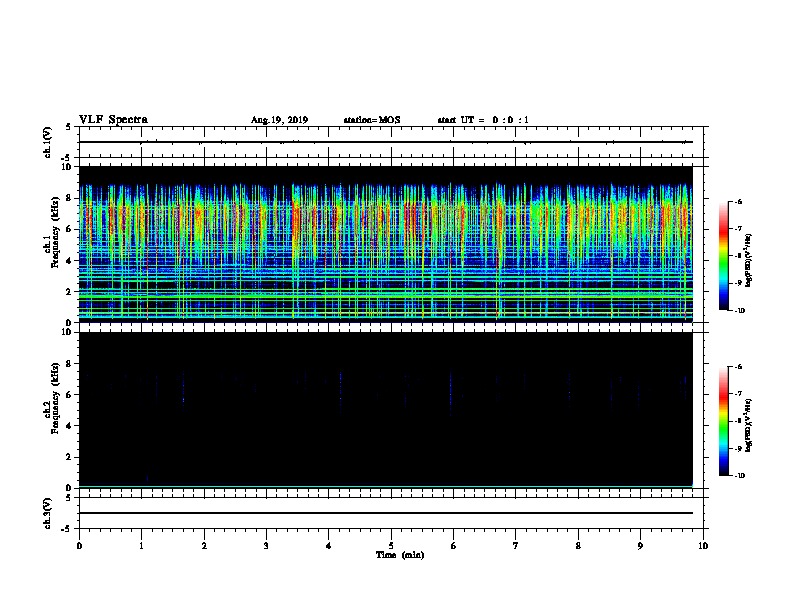Click the ch.1 color bar log(PSD) label
792x612 pixels.
click(749, 260)
